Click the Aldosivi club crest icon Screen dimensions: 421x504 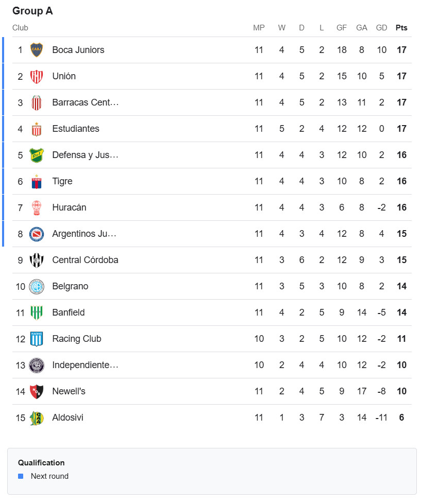pyautogui.click(x=36, y=418)
